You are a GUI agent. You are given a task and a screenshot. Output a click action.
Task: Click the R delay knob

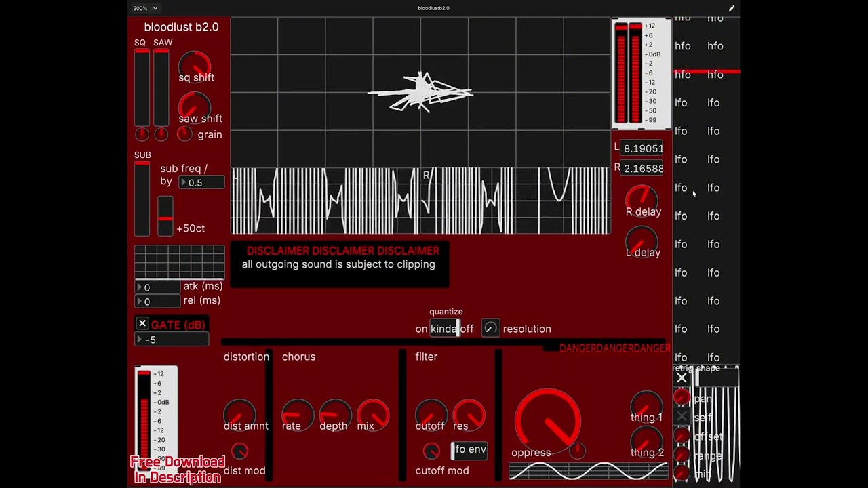point(642,201)
